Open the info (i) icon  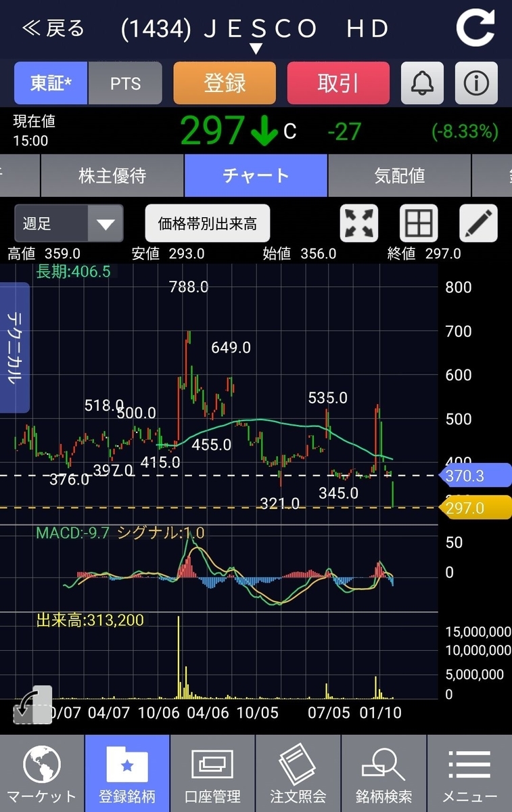476,83
